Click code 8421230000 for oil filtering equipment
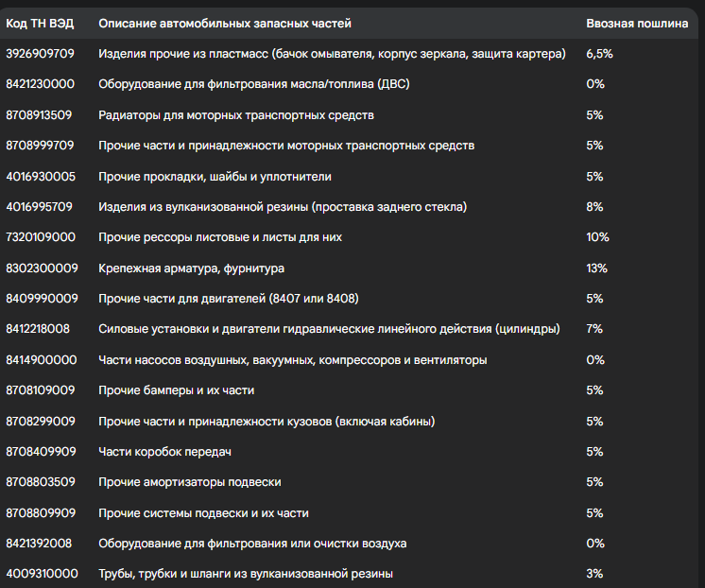The width and height of the screenshot is (705, 588). coord(40,84)
